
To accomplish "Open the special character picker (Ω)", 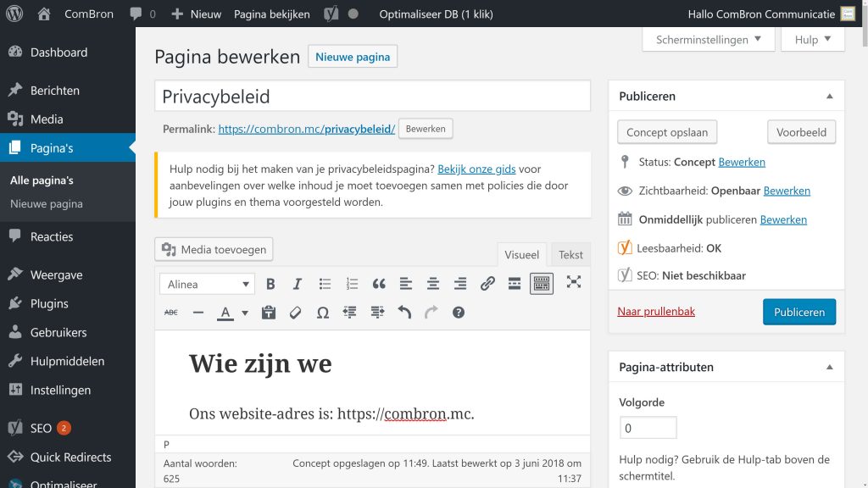I will [x=323, y=312].
